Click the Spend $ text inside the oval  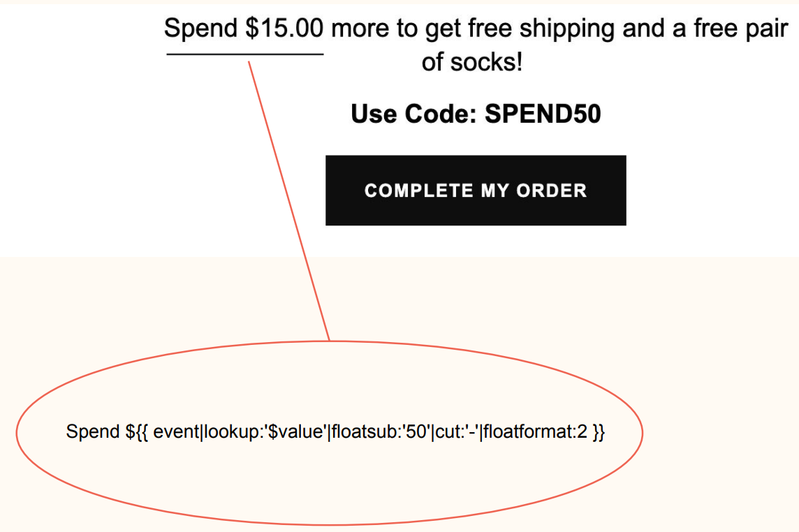(x=101, y=432)
